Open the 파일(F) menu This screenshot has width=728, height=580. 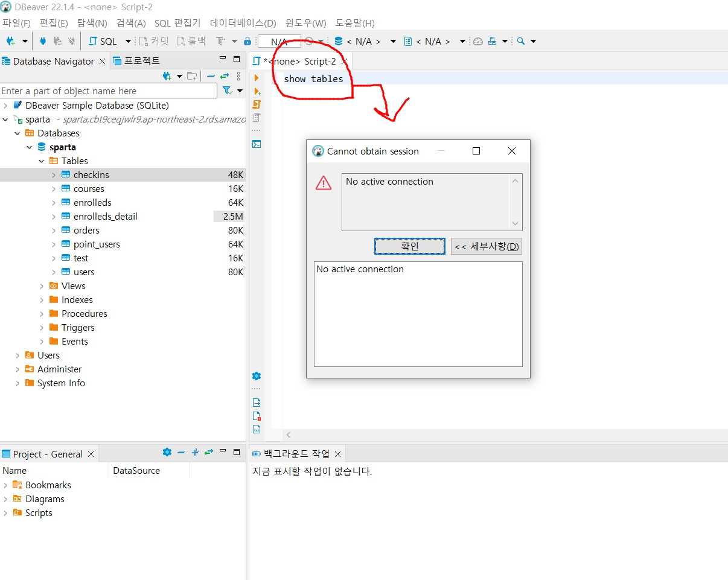point(16,23)
